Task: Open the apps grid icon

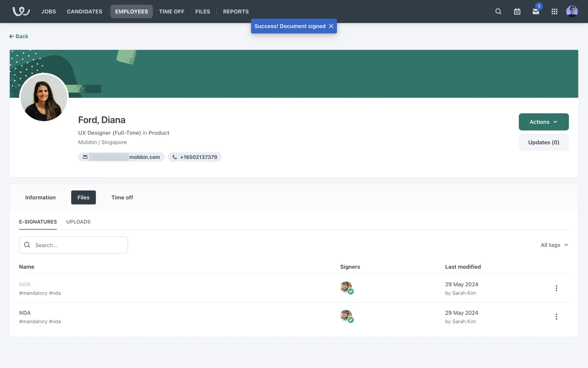Action: click(x=554, y=11)
